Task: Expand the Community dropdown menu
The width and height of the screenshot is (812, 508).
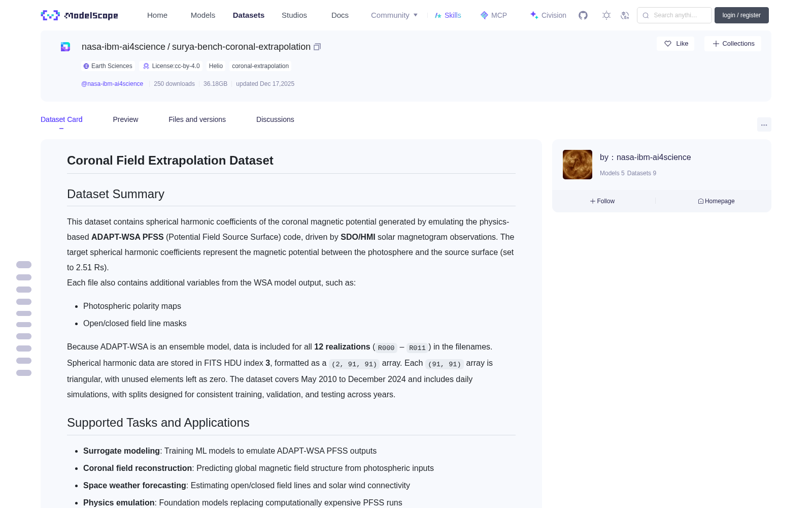Action: coord(394,15)
